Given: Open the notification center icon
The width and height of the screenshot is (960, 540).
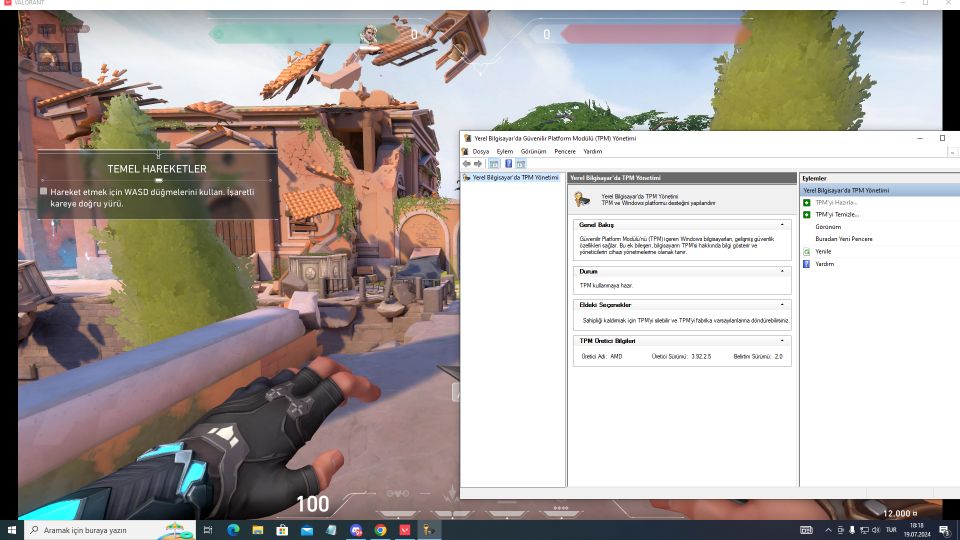Looking at the screenshot, I should 945,530.
